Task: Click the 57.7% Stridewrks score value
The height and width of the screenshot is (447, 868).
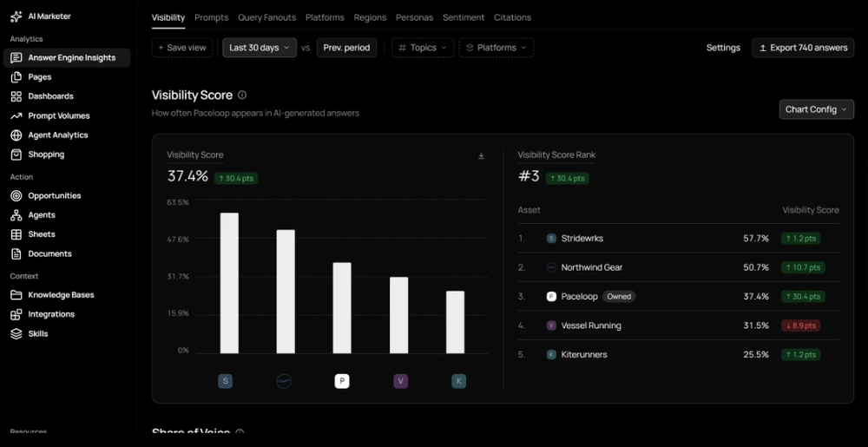Action: pyautogui.click(x=756, y=239)
